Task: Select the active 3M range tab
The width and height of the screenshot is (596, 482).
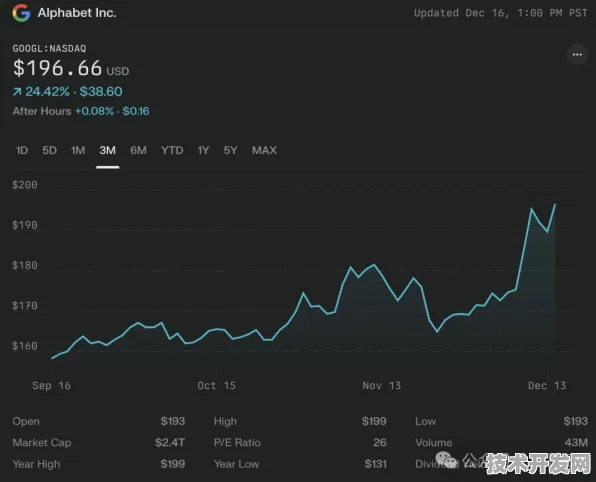Action: tap(108, 151)
